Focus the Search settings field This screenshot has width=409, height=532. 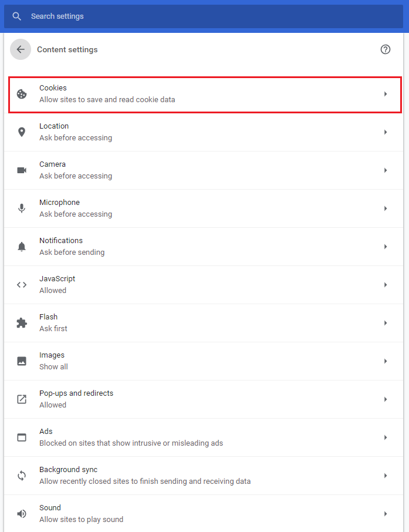[x=204, y=16]
